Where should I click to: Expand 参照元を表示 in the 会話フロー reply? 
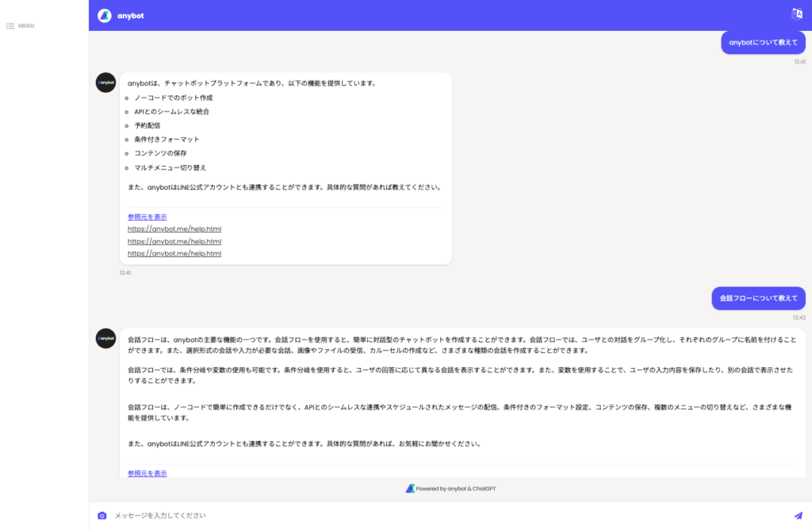click(147, 473)
